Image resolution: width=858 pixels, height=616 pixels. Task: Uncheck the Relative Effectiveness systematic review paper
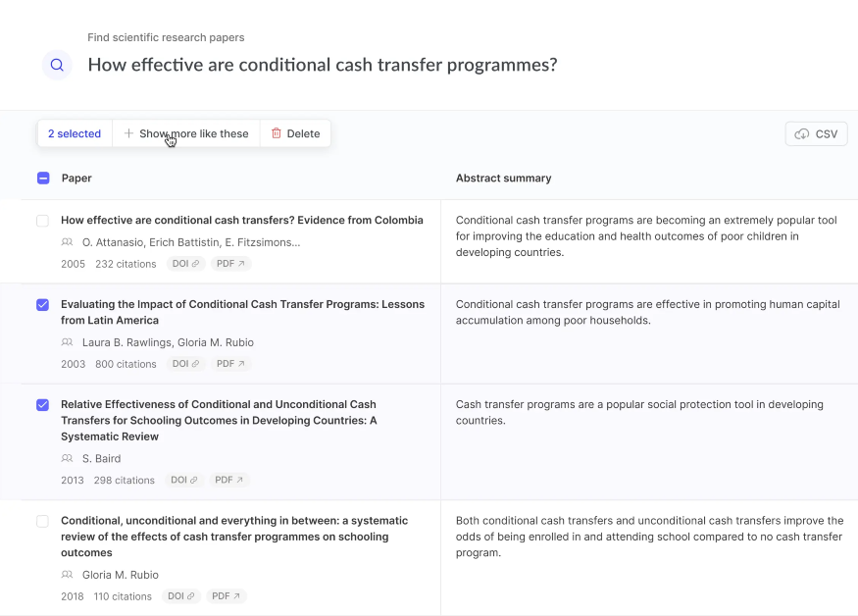tap(43, 405)
